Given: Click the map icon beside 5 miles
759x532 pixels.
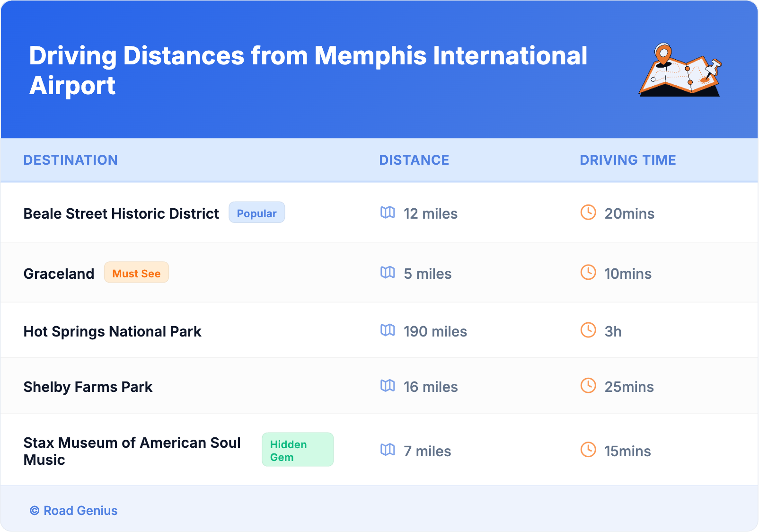Looking at the screenshot, I should (388, 273).
